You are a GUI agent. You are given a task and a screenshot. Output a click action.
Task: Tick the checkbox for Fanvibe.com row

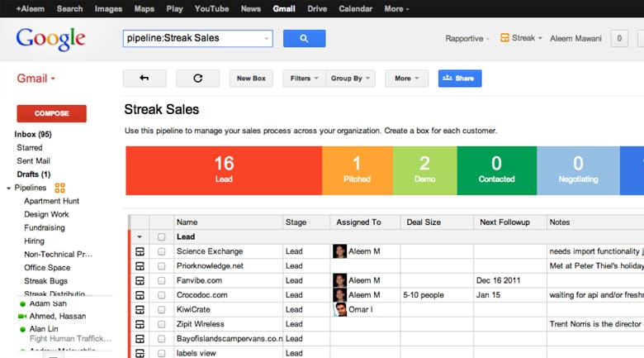(162, 281)
